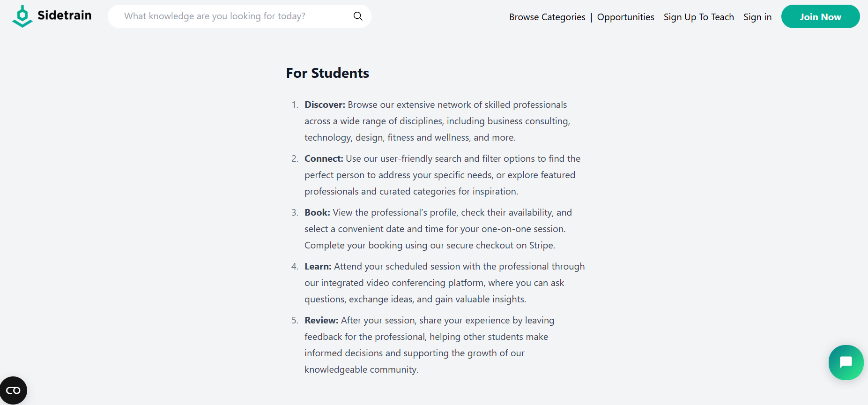868x405 pixels.
Task: Click the bold Discover step label
Action: (x=325, y=105)
